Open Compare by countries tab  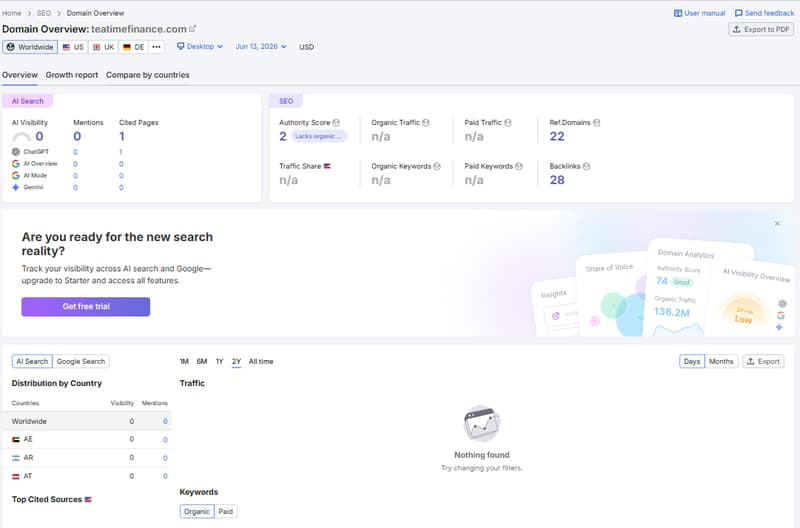[x=148, y=75]
